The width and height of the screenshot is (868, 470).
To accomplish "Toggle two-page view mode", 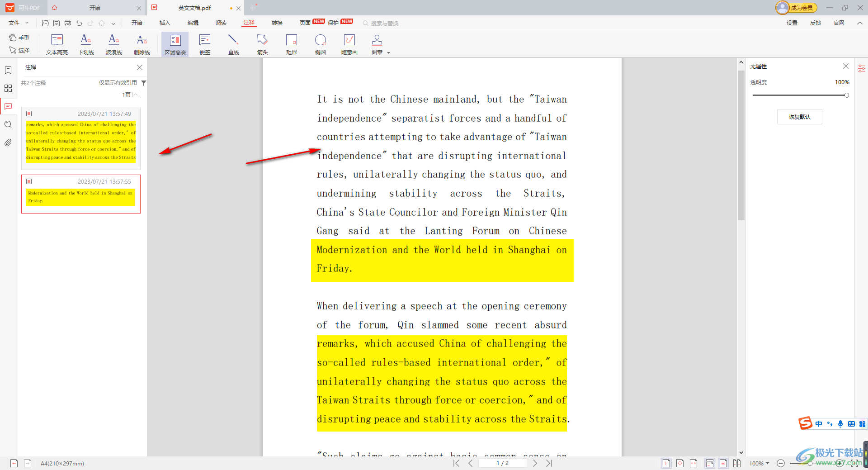I will (737, 463).
